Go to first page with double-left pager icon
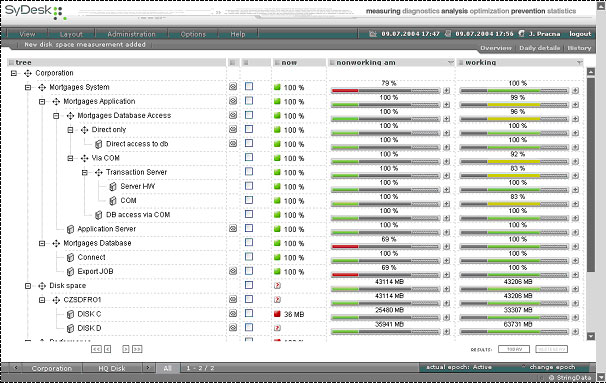This screenshot has width=606, height=383. pyautogui.click(x=96, y=349)
